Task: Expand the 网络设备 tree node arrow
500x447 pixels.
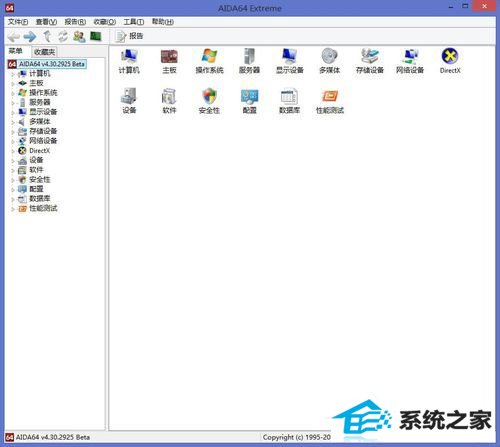Action: [x=13, y=141]
